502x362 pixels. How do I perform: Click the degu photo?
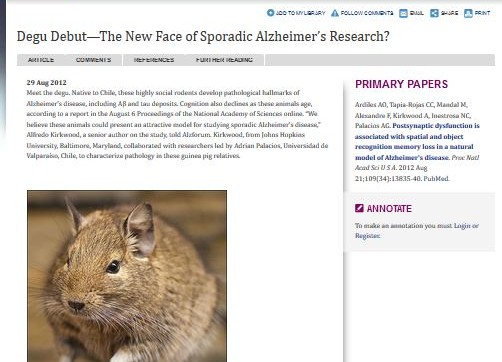[x=127, y=276]
